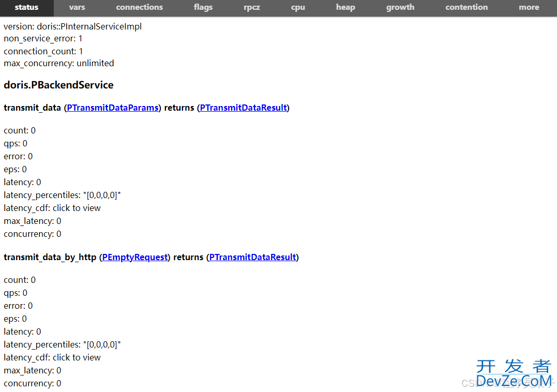Follow PTransmitDataResult link under transmit_data
The image size is (557, 392).
pyautogui.click(x=244, y=108)
